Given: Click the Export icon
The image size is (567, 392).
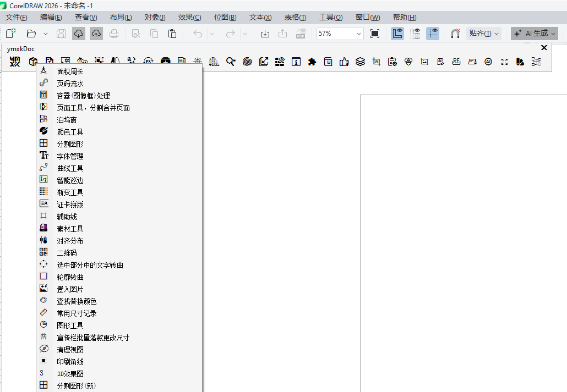Looking at the screenshot, I should (283, 34).
